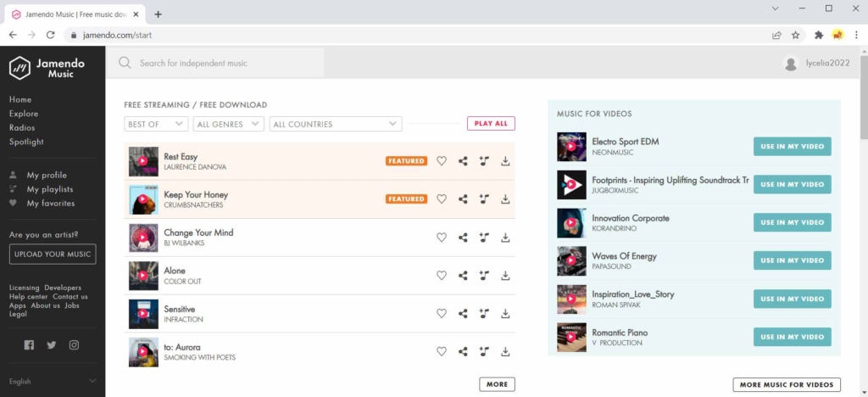Play Innovation Corporate thumbnail
Image resolution: width=868 pixels, height=397 pixels.
tap(571, 222)
